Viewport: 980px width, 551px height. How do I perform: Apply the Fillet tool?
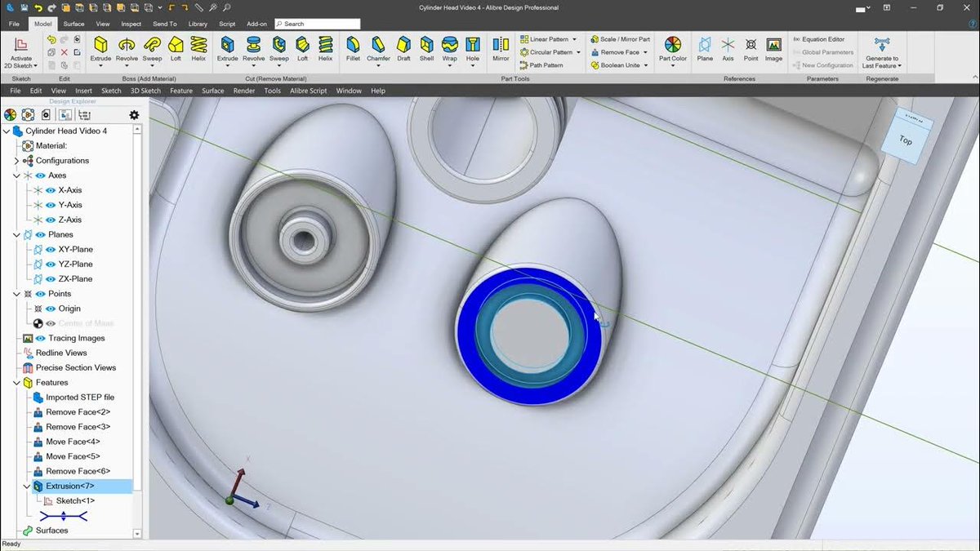[353, 49]
